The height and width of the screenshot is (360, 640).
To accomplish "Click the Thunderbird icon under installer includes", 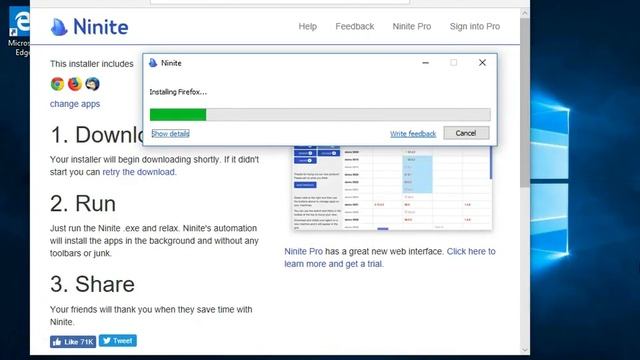I will tap(92, 84).
